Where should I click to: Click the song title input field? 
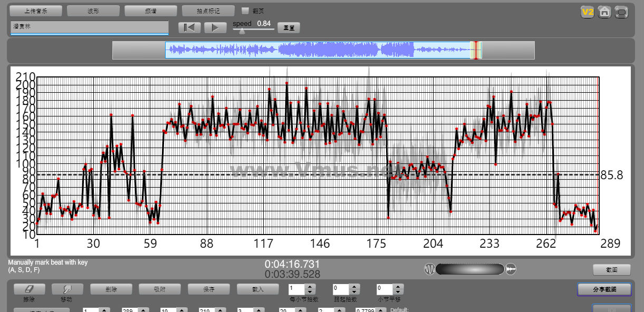[89, 27]
